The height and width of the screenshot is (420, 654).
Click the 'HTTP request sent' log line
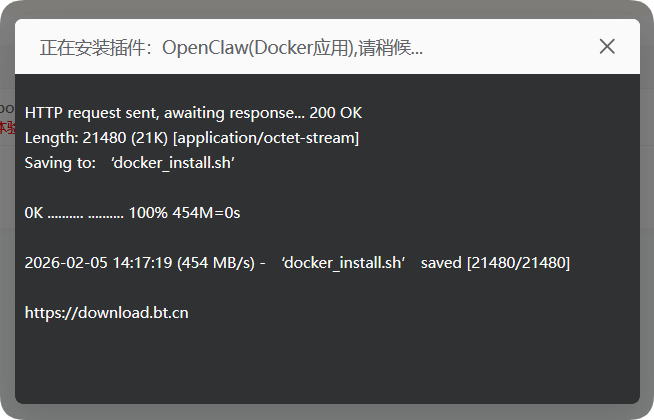coord(193,113)
